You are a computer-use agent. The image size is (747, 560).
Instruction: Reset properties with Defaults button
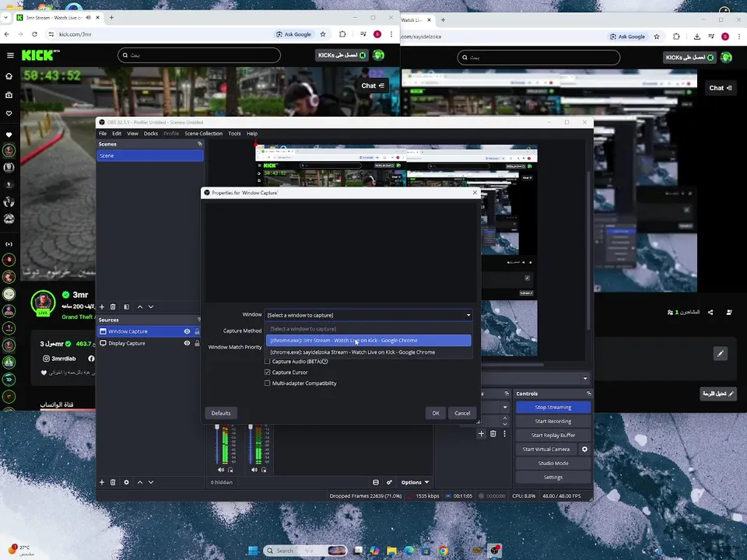pos(220,413)
